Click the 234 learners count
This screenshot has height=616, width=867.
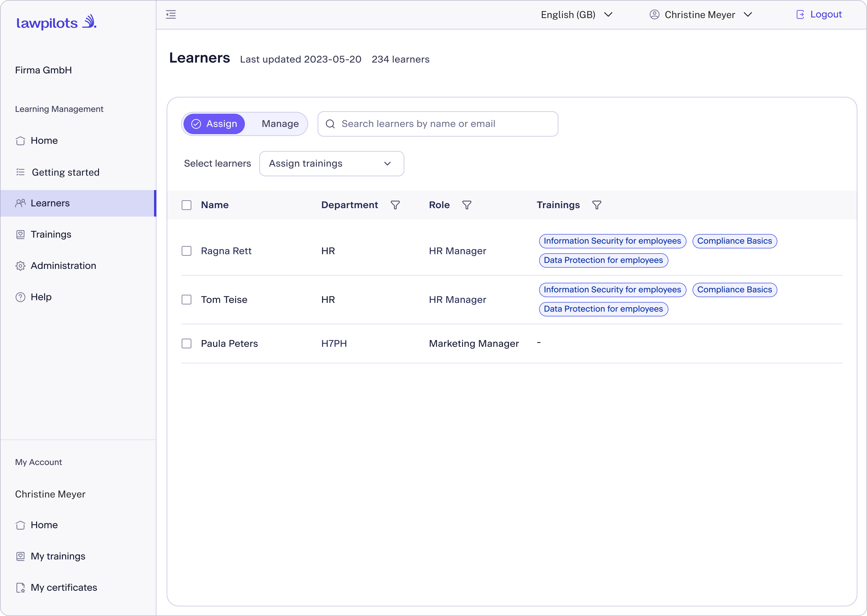400,60
